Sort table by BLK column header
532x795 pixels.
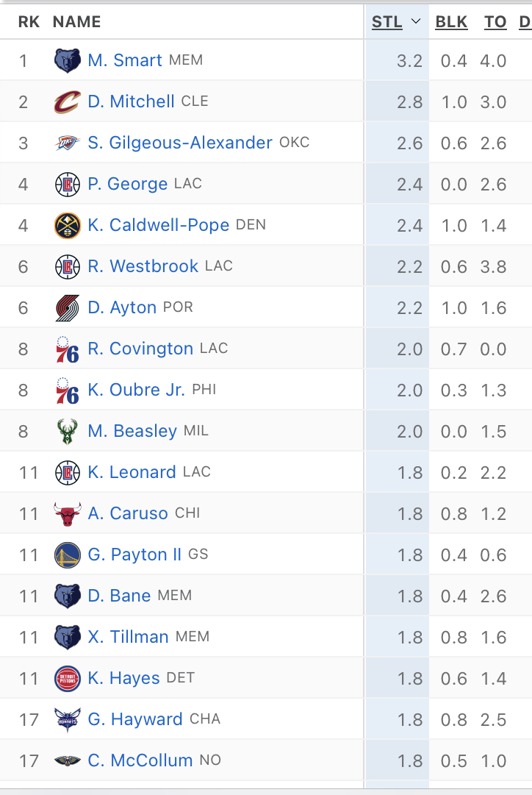(x=451, y=22)
